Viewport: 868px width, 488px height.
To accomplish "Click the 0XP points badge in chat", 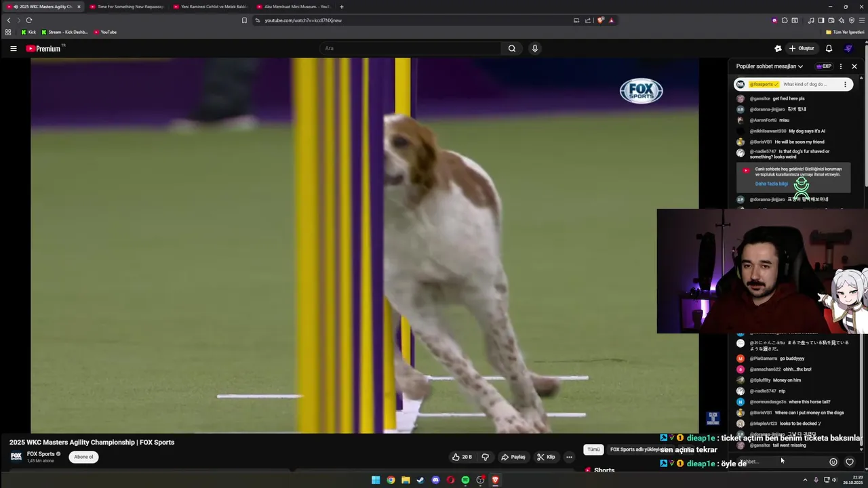I will click(824, 66).
